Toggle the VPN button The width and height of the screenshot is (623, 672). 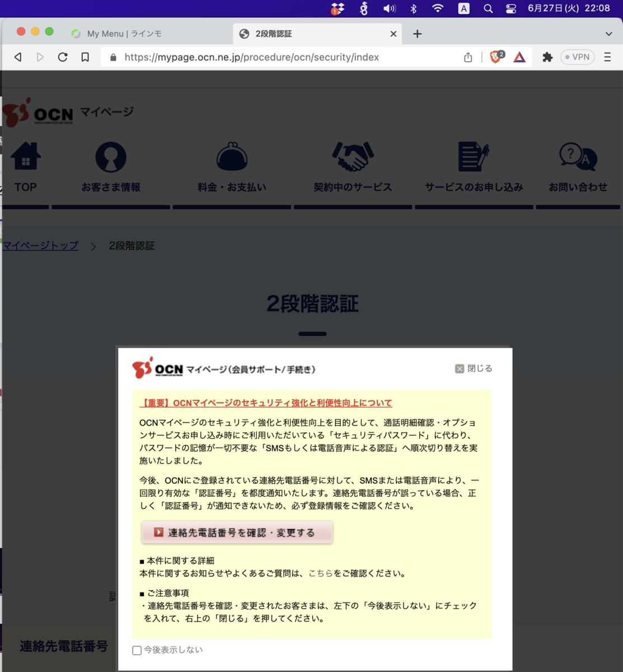point(577,57)
